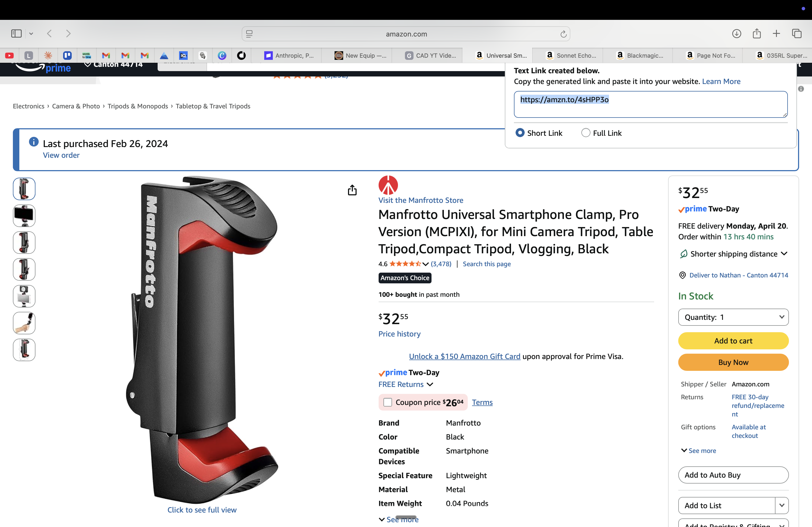This screenshot has height=527, width=812.
Task: Click the share icon beside product image
Action: 352,190
